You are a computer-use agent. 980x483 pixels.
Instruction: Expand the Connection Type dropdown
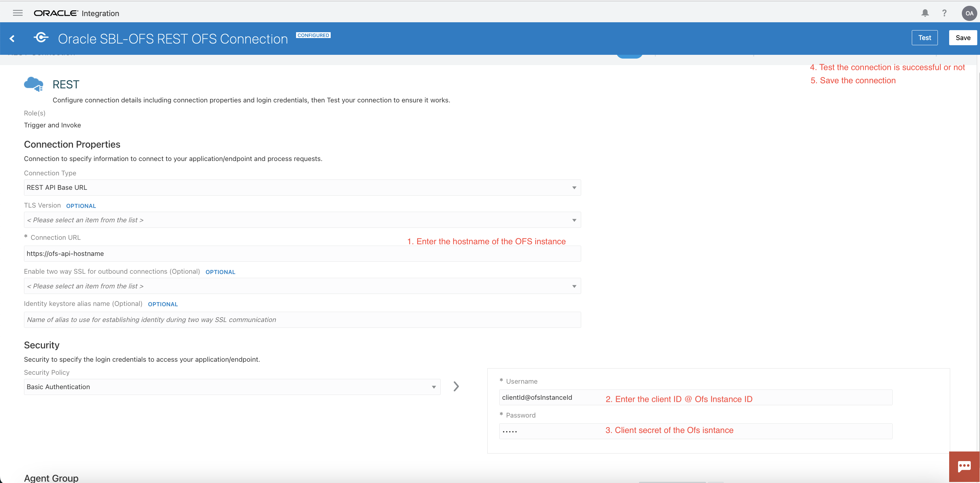(x=302, y=187)
